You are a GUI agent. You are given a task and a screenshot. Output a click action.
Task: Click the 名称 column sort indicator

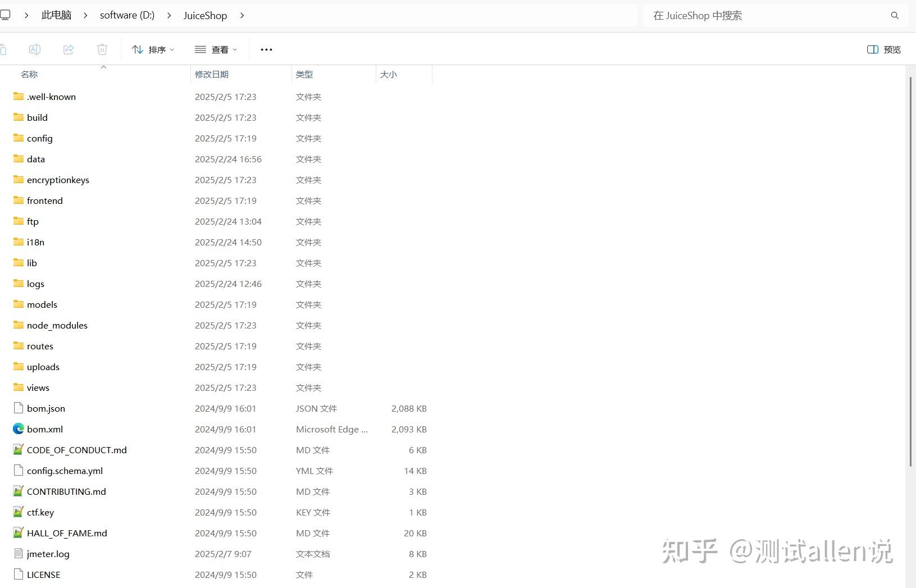click(x=103, y=67)
